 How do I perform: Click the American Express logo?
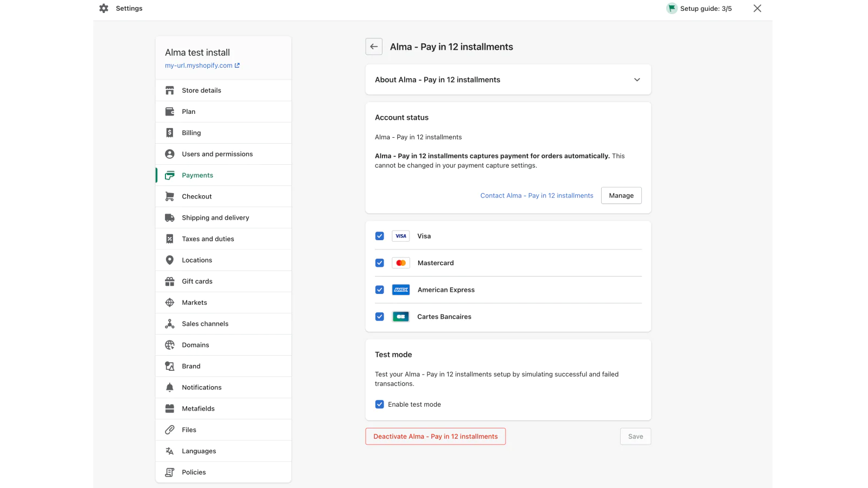pos(401,290)
